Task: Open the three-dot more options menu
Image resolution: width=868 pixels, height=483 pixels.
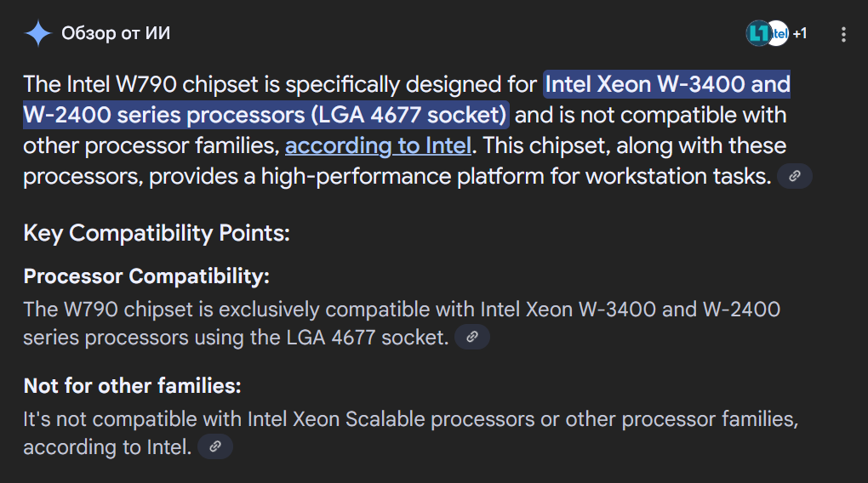Action: click(x=843, y=34)
